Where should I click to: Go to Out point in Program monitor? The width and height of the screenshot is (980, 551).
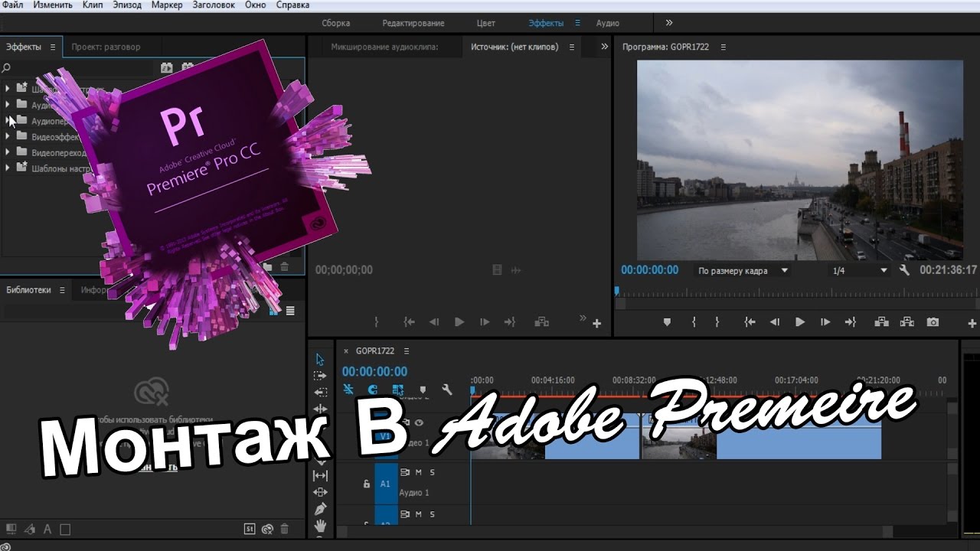point(850,322)
